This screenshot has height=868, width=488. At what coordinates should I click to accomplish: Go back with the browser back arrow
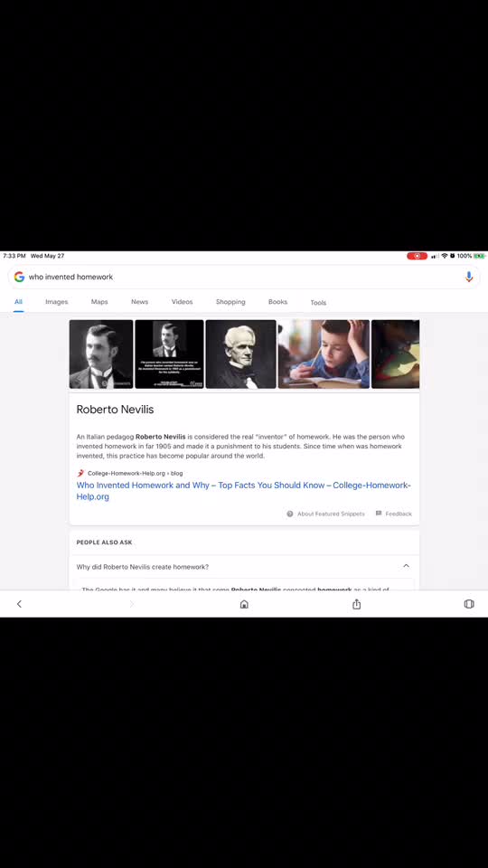pyautogui.click(x=19, y=604)
